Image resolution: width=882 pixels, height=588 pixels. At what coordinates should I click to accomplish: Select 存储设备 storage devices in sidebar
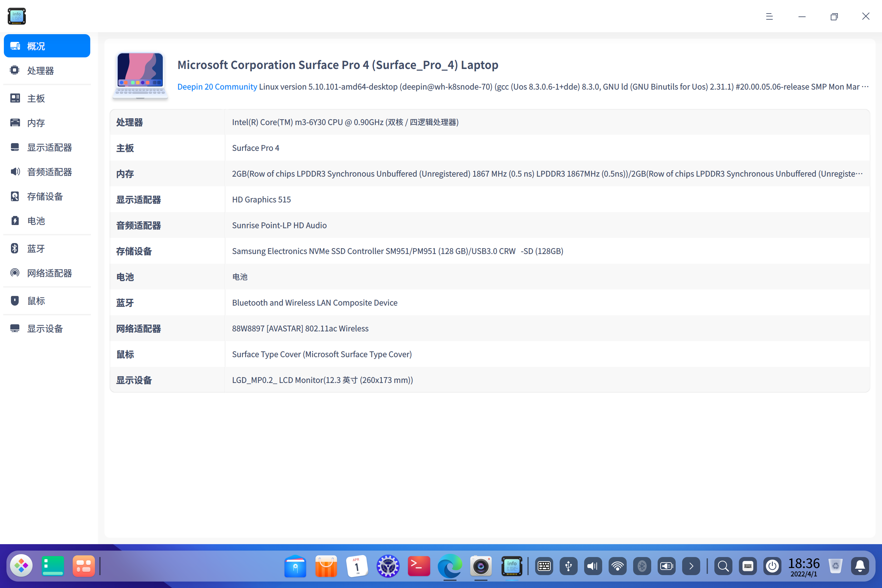coord(44,196)
